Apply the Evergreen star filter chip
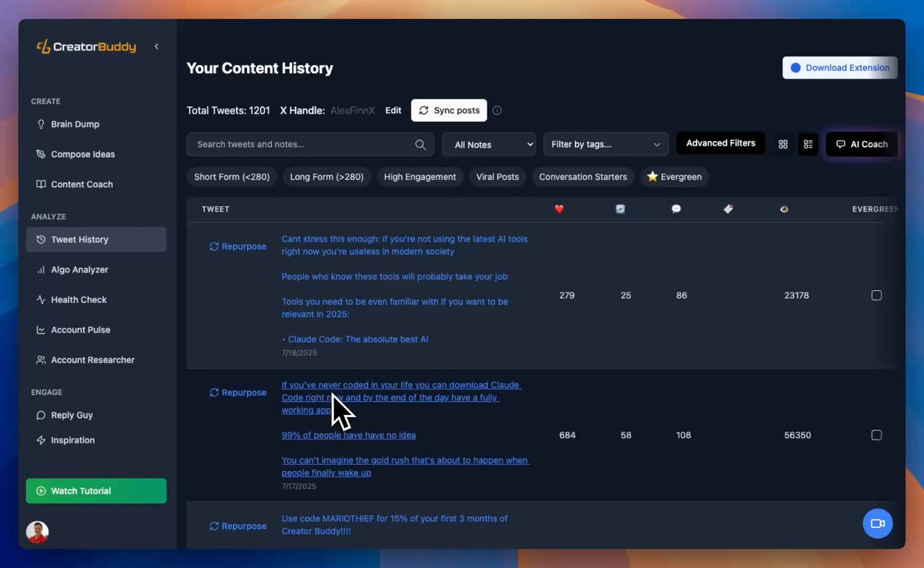The width and height of the screenshot is (924, 568). tap(675, 177)
